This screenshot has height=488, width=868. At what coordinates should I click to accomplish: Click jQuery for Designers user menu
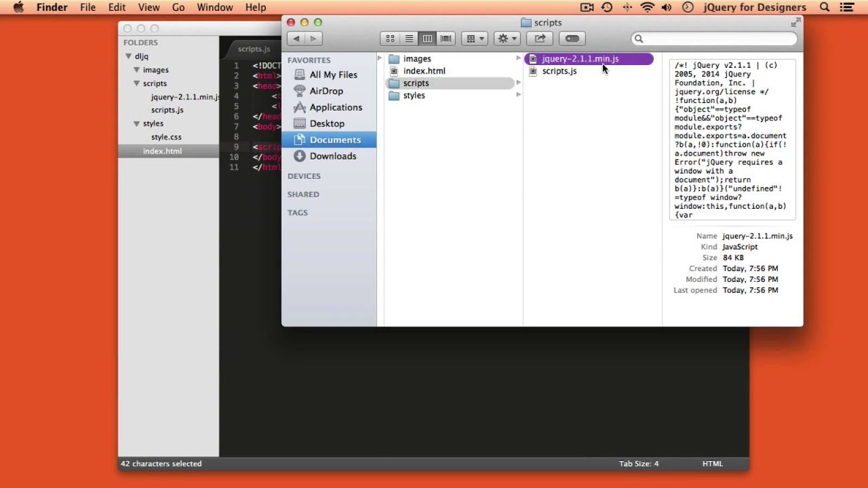tap(754, 7)
